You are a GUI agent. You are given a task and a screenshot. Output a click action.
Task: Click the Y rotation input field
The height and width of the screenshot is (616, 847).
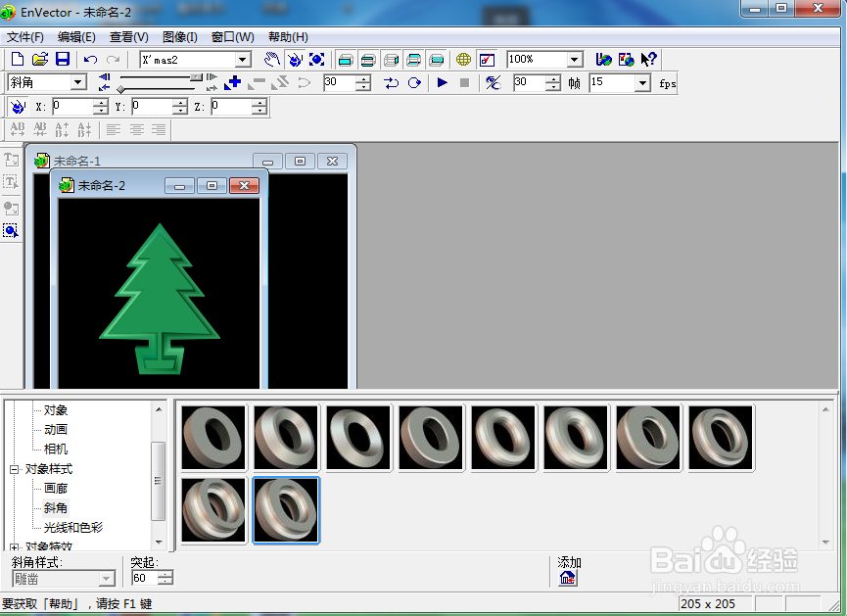(x=153, y=107)
